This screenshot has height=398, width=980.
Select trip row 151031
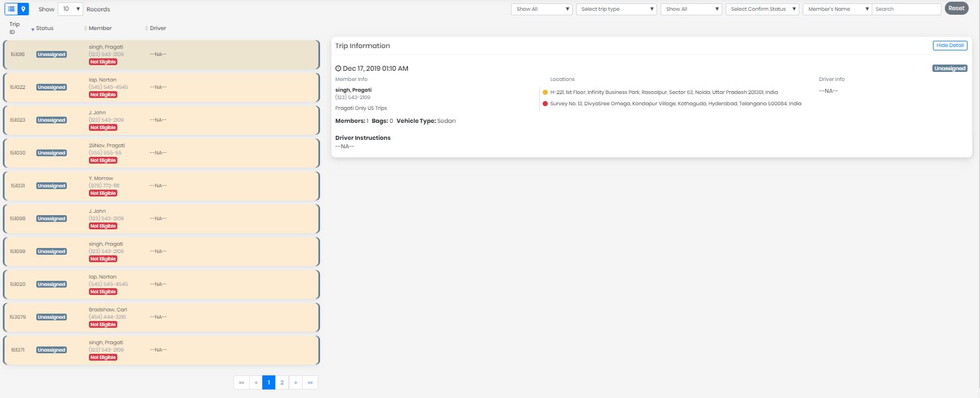click(x=161, y=186)
